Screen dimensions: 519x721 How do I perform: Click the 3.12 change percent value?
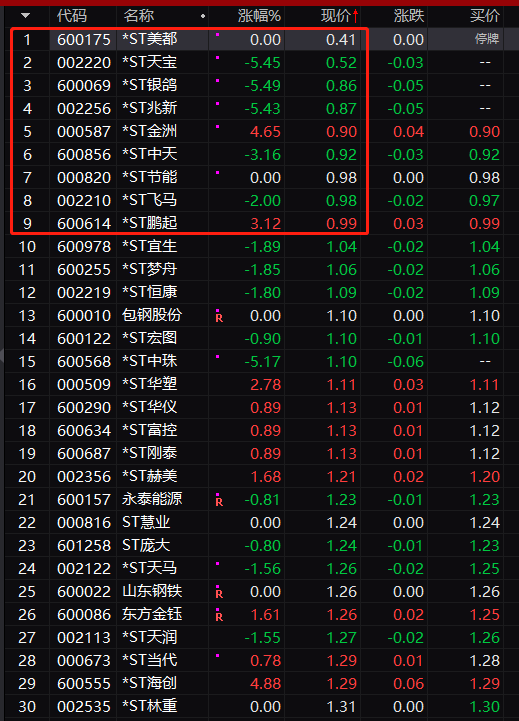[265, 223]
